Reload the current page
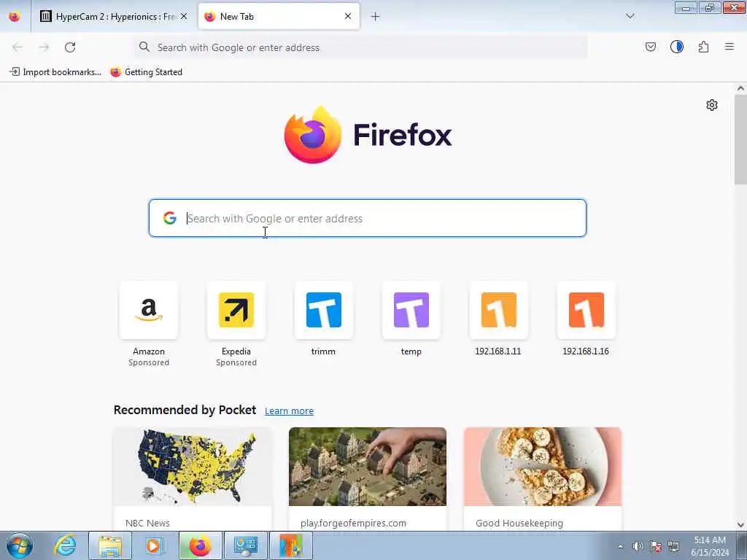747x560 pixels. click(70, 47)
